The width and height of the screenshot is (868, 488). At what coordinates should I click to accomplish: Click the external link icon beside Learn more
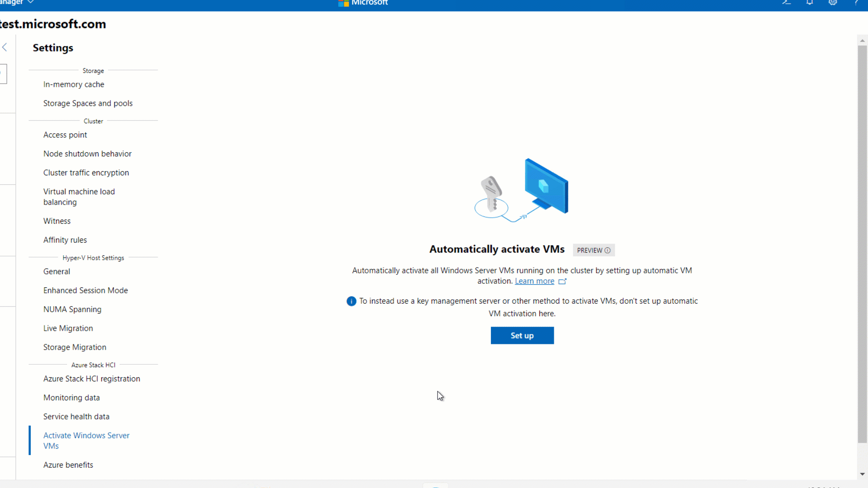click(x=562, y=282)
